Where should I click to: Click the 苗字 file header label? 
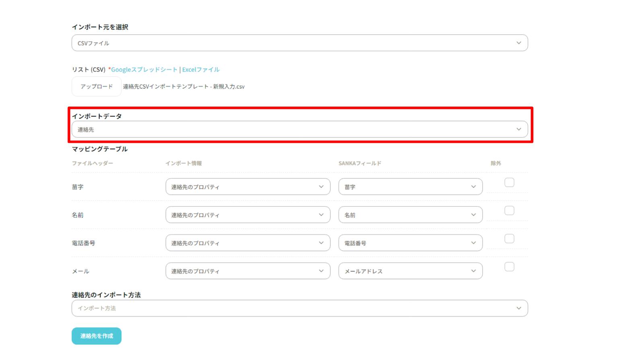click(78, 187)
